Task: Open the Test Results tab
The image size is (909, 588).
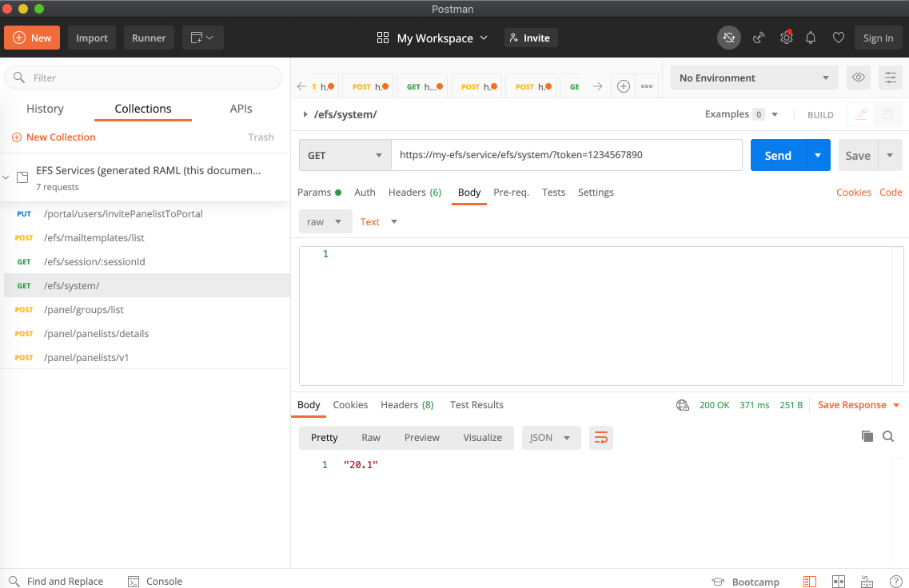Action: (x=476, y=405)
